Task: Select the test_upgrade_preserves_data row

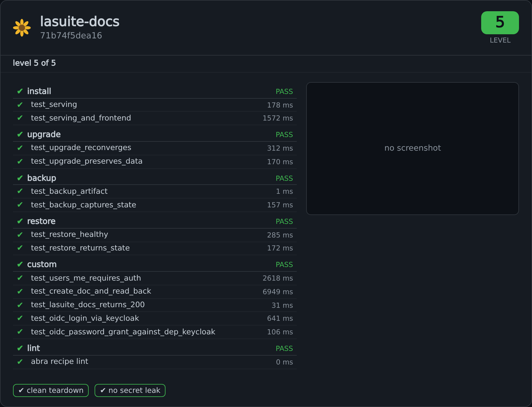Action: 155,162
